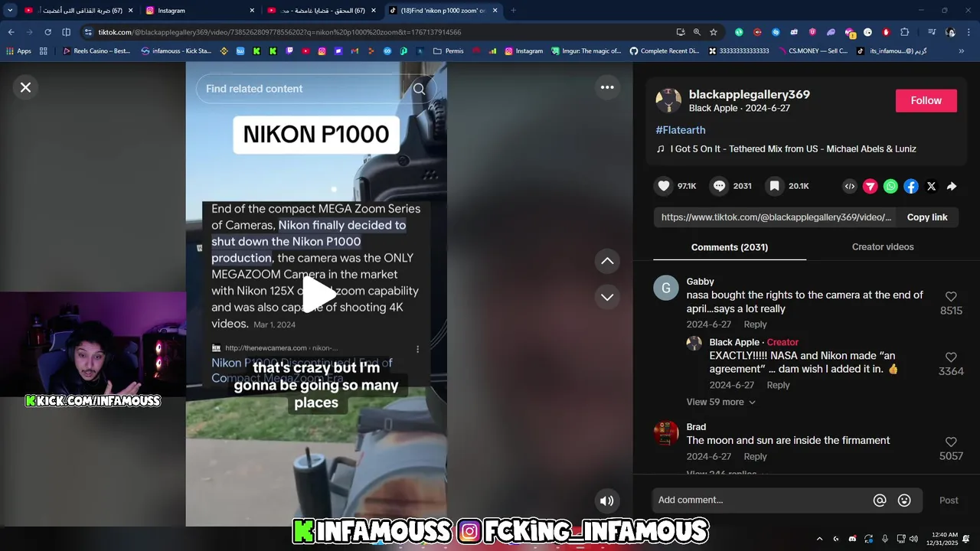980x551 pixels.
Task: Reply to Gabby's comment
Action: click(x=755, y=324)
